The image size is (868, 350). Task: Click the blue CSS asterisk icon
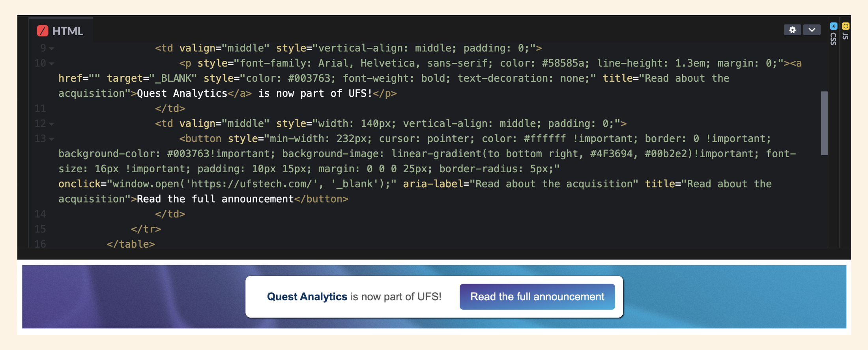[833, 26]
